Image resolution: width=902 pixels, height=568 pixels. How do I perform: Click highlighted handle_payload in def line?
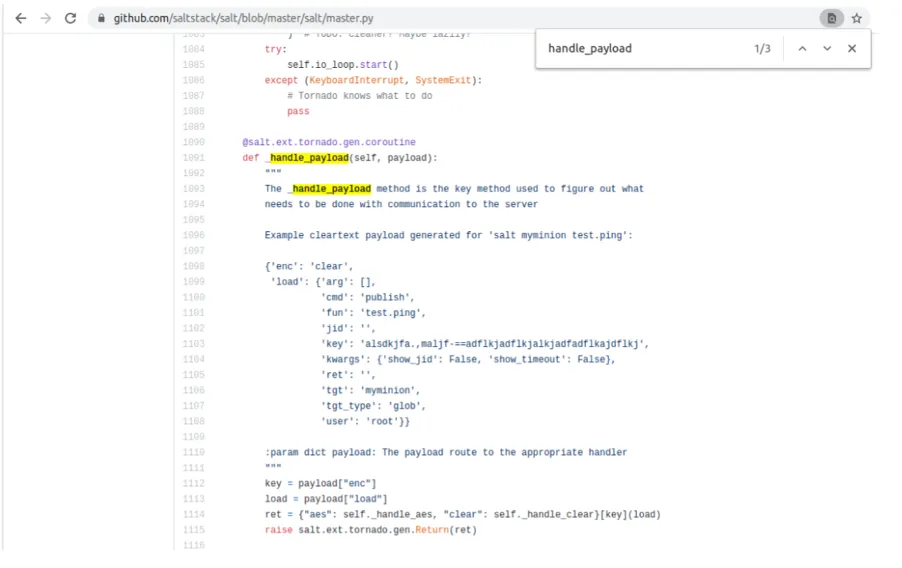[309, 158]
